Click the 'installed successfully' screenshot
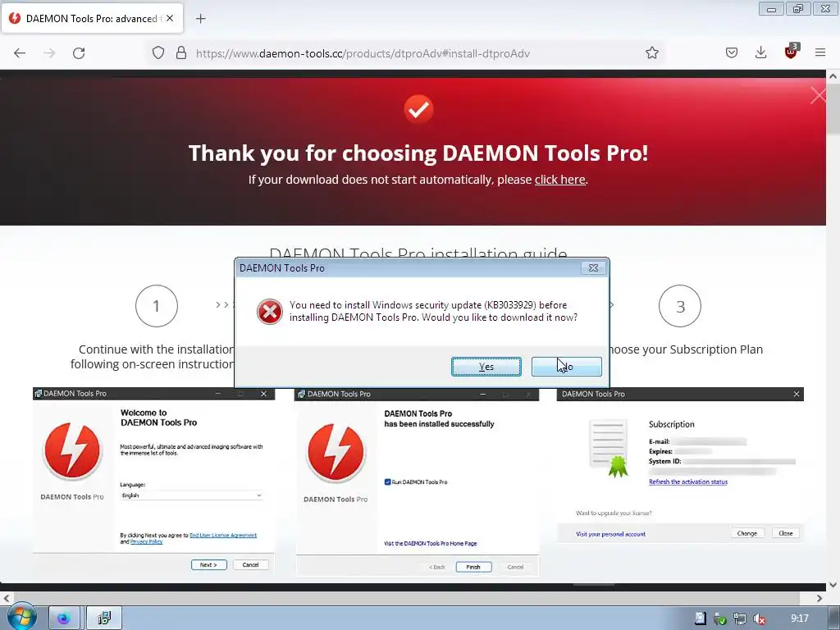The width and height of the screenshot is (840, 630). (x=417, y=482)
